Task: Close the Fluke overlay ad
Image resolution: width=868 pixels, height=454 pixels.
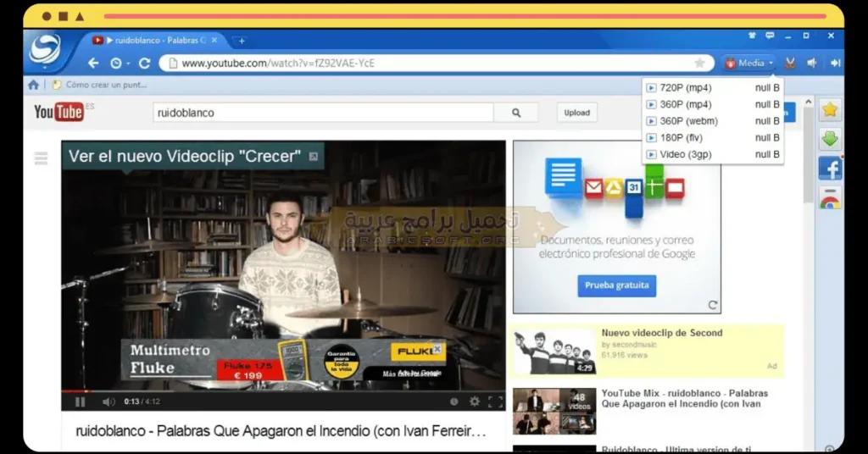Action: pyautogui.click(x=437, y=350)
